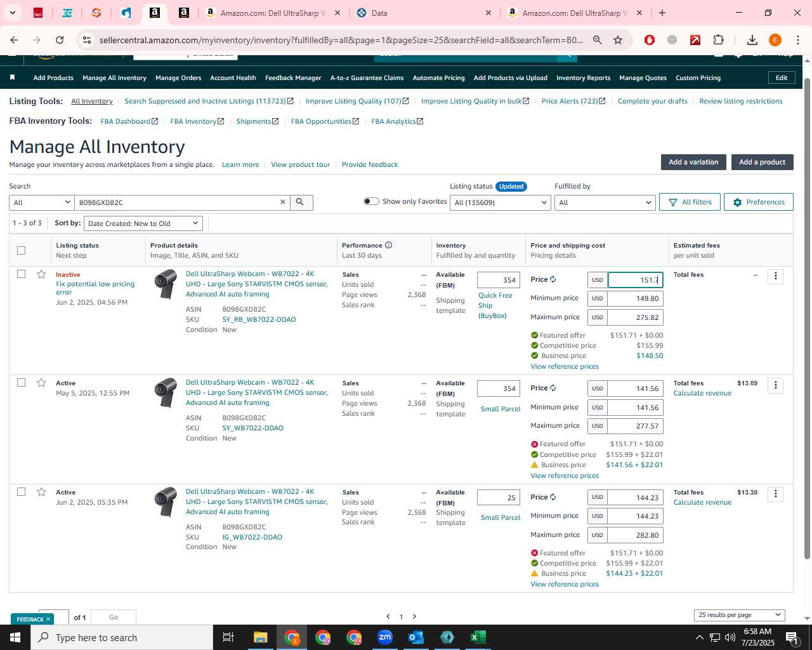Toggle Show only Favorites switch
Viewport: 812px width, 650px height.
pyautogui.click(x=371, y=201)
